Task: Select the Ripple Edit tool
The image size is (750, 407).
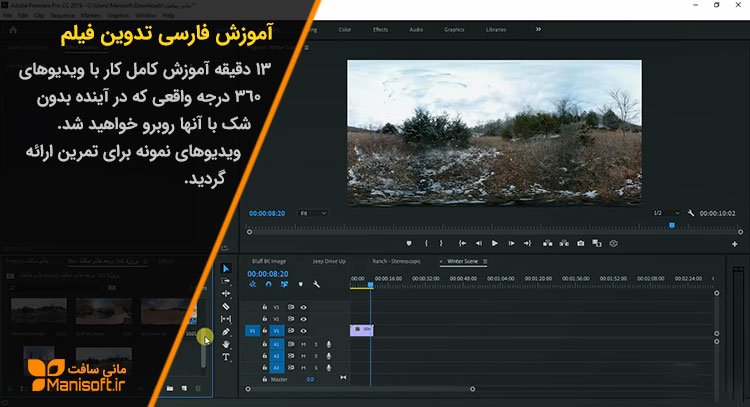Action: pos(226,294)
